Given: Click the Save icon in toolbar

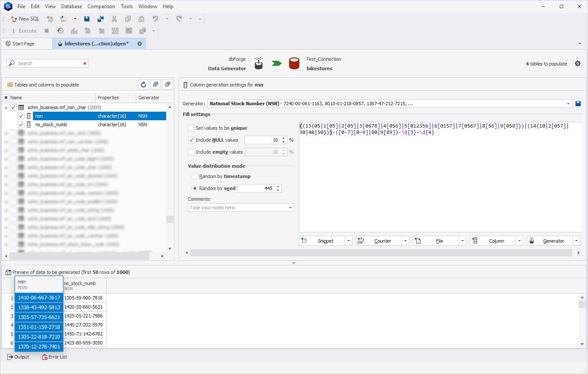Looking at the screenshot, I should [x=87, y=19].
